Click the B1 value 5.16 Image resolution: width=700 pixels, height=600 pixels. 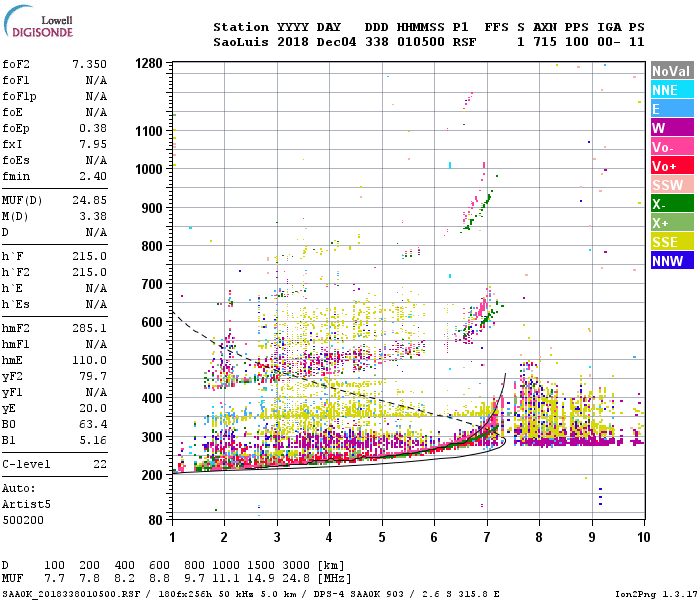click(93, 441)
